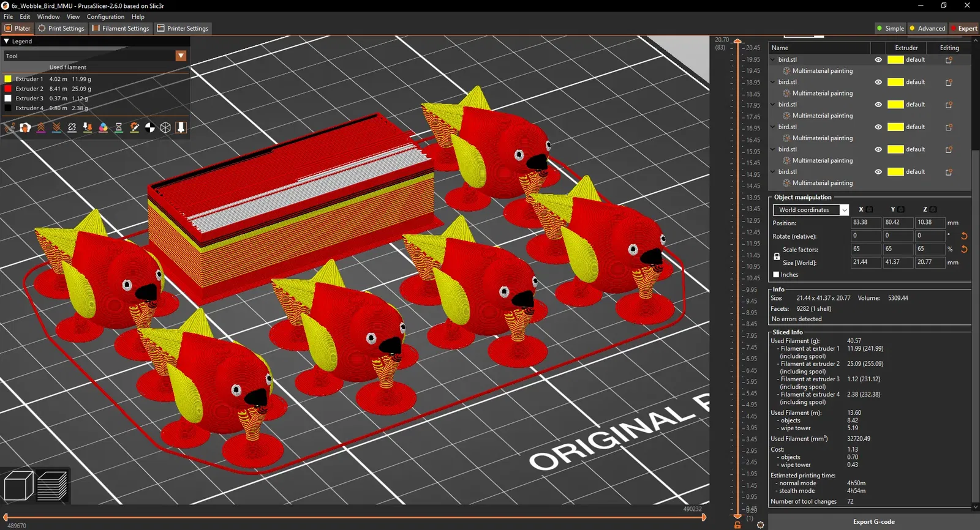Screen dimensions: 980x530
Task: Toggle the color changes legend icon
Action: tap(103, 127)
